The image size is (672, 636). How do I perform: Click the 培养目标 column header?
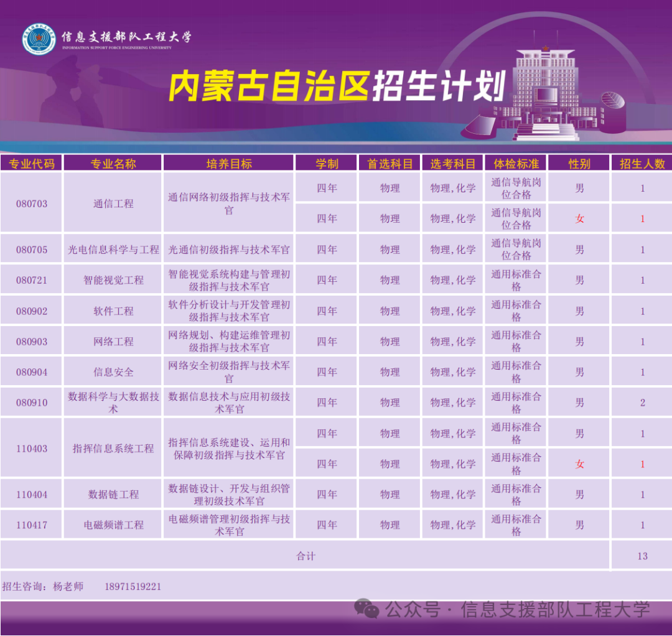click(x=229, y=164)
